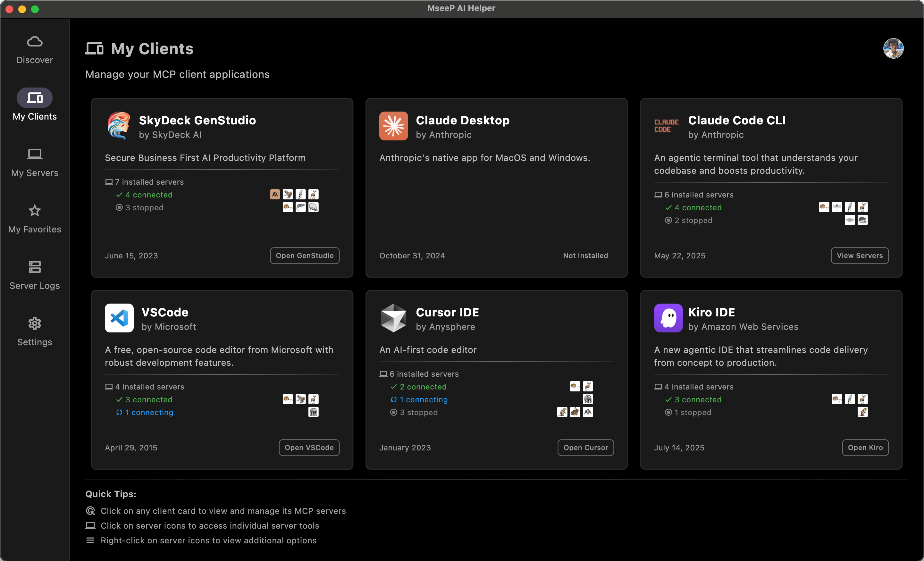Click the mouse server icon in Cursor IDE card

pos(575,386)
